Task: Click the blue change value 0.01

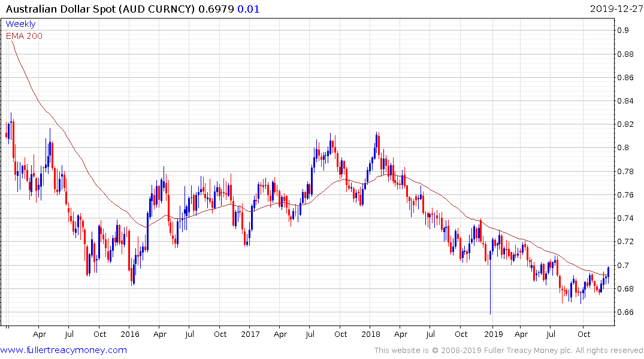Action: coord(249,9)
